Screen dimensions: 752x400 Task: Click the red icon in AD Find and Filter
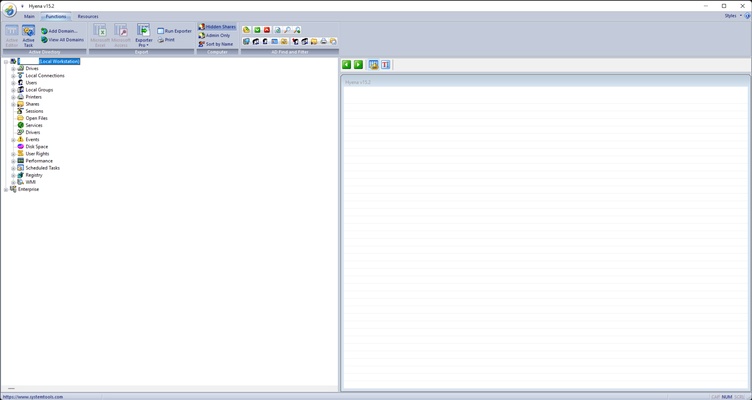pos(267,30)
